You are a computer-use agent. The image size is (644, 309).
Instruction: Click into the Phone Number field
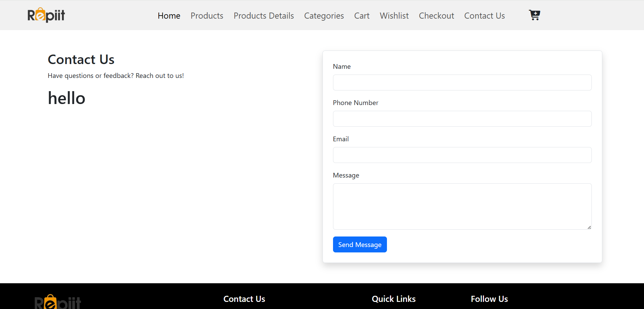pyautogui.click(x=462, y=119)
